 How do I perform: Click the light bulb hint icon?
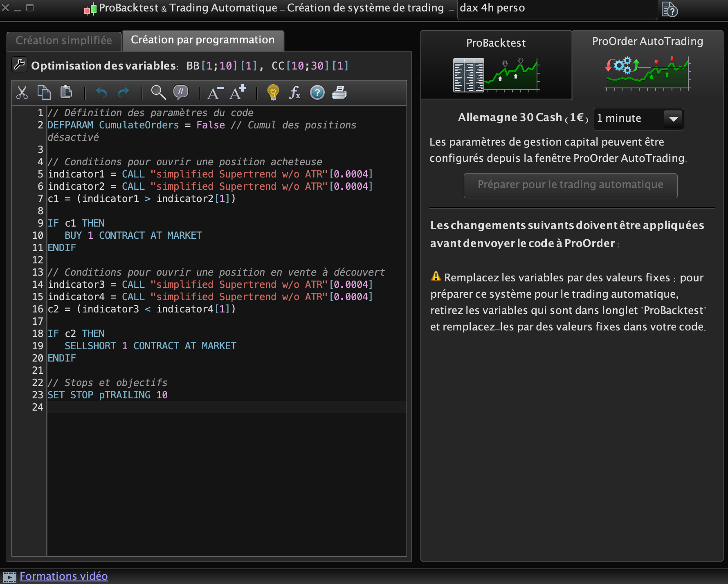tap(273, 93)
